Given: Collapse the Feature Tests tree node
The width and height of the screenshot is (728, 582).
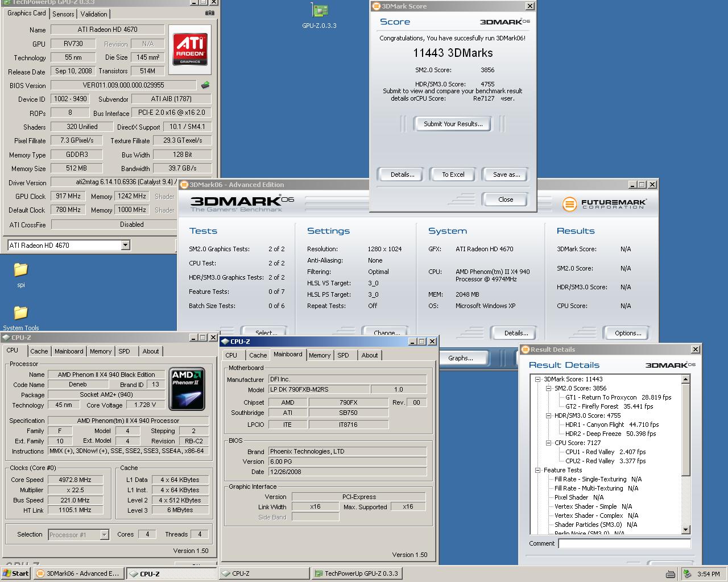Looking at the screenshot, I should click(x=537, y=470).
